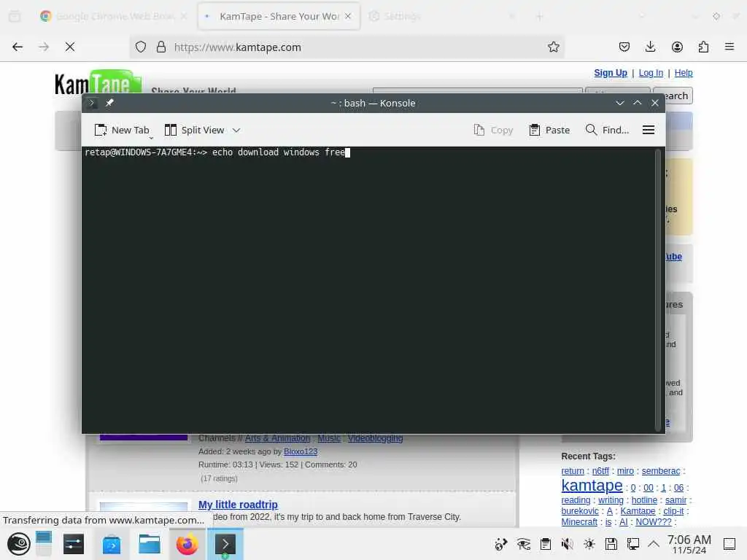Open the Videoblogging channel link

(376, 438)
